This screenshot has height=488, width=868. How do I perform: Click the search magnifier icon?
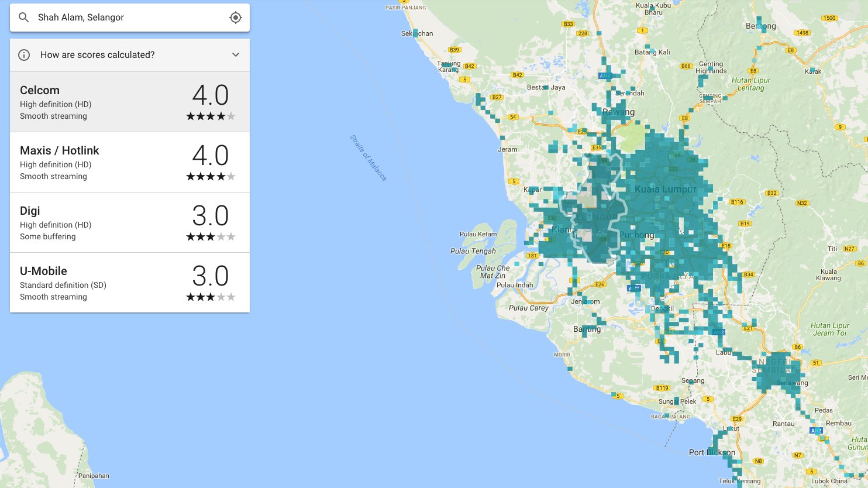[24, 18]
